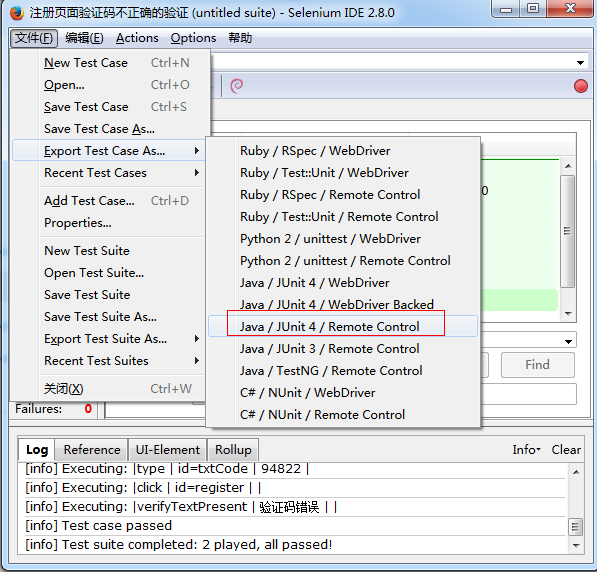Click Clear to empty the log

[566, 450]
